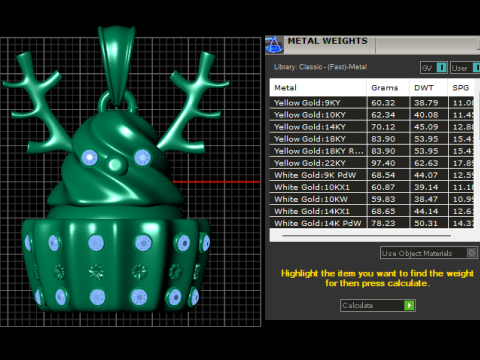Select the Yellow Gold:18KY row
The width and height of the screenshot is (480, 360).
pyautogui.click(x=372, y=139)
